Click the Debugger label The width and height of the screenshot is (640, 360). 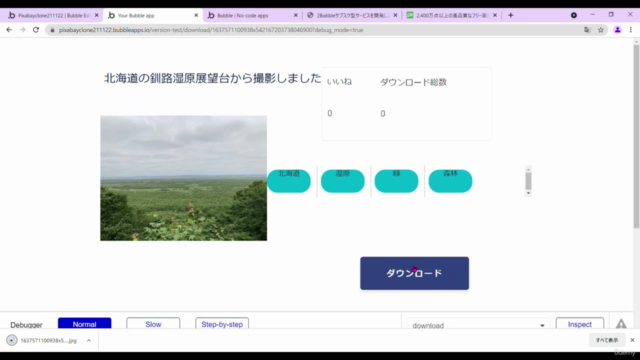click(x=26, y=325)
